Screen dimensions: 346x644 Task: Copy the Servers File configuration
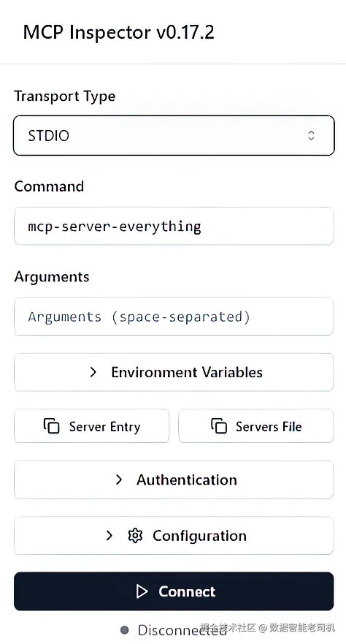[x=255, y=426]
